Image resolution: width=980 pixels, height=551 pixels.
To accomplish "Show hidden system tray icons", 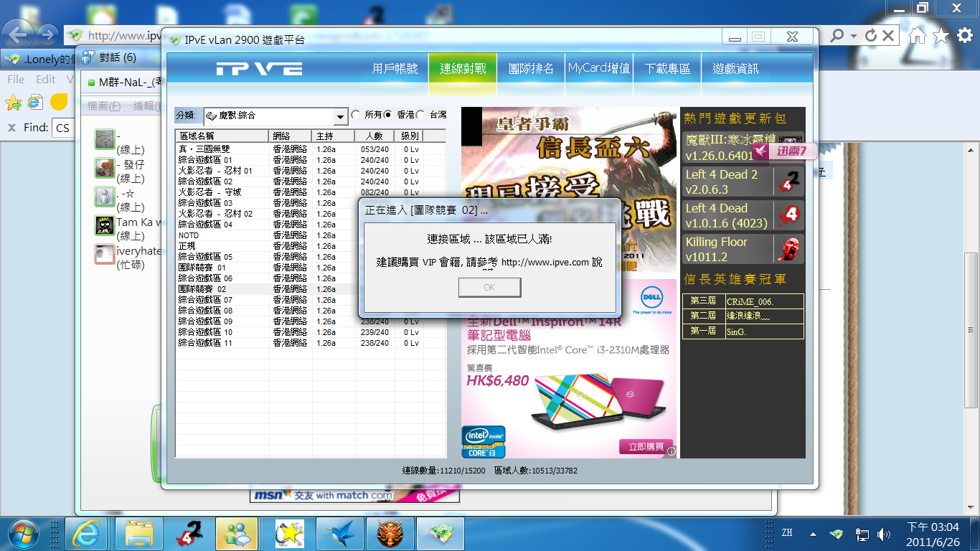I will (813, 534).
